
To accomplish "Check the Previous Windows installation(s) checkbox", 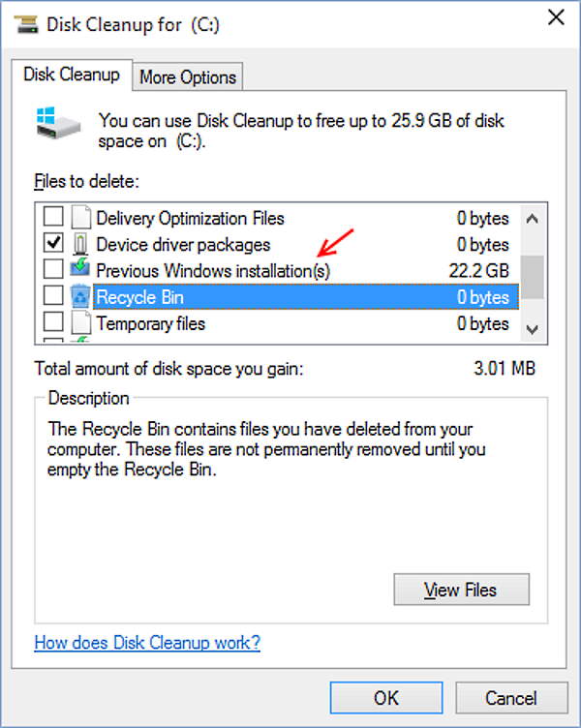I will (53, 268).
